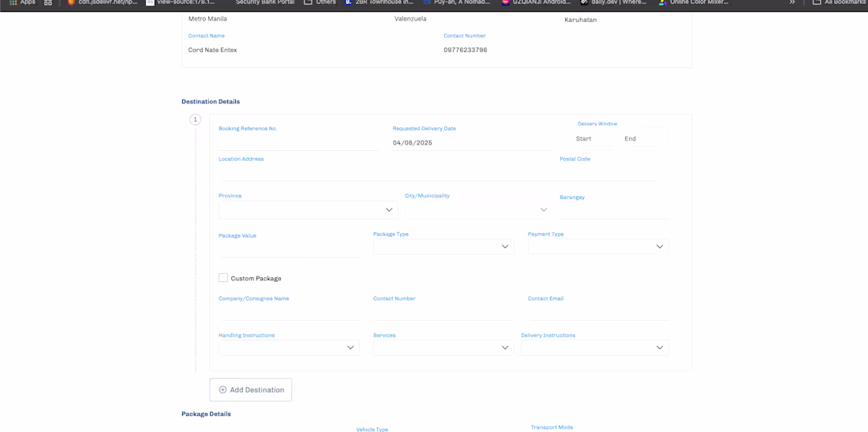Tick the Custom Package checkbox
This screenshot has height=432, width=868.
(223, 277)
